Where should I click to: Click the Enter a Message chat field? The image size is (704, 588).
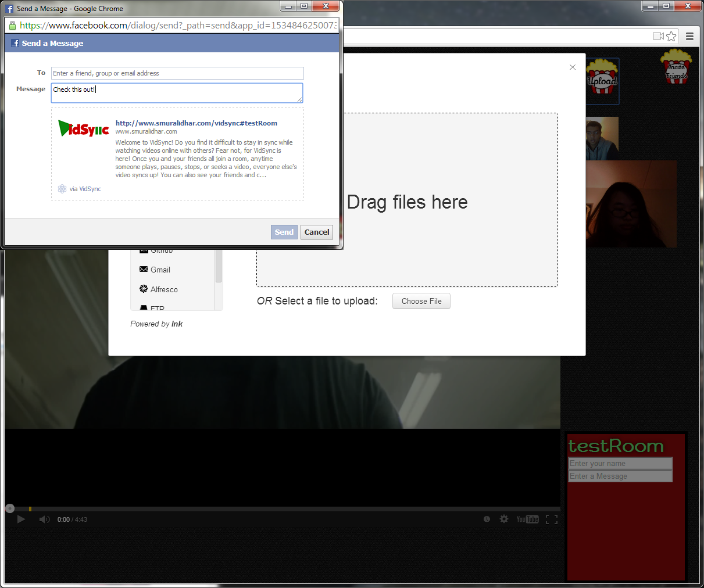[620, 476]
